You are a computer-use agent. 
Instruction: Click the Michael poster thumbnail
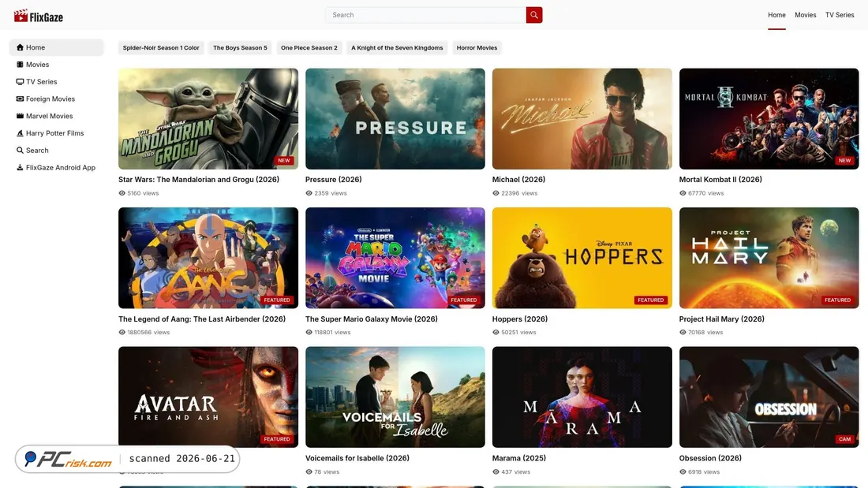582,119
